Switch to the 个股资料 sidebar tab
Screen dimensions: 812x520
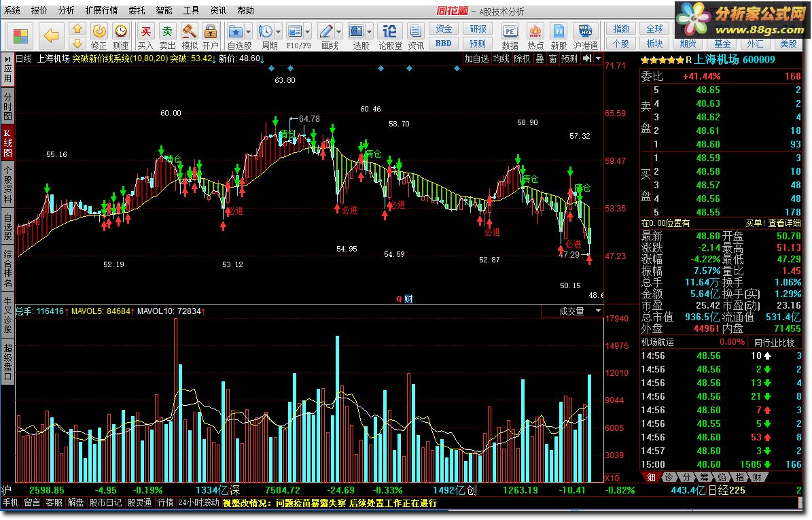7,185
